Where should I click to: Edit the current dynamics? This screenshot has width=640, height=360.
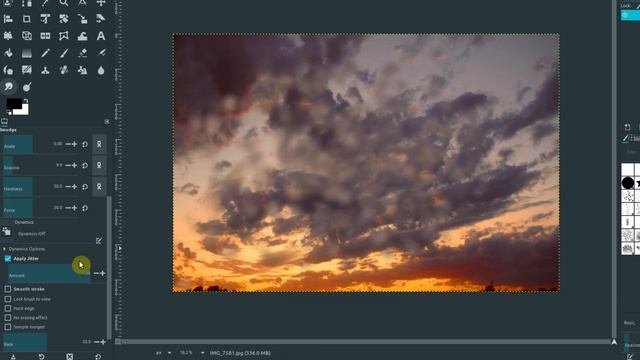click(99, 241)
